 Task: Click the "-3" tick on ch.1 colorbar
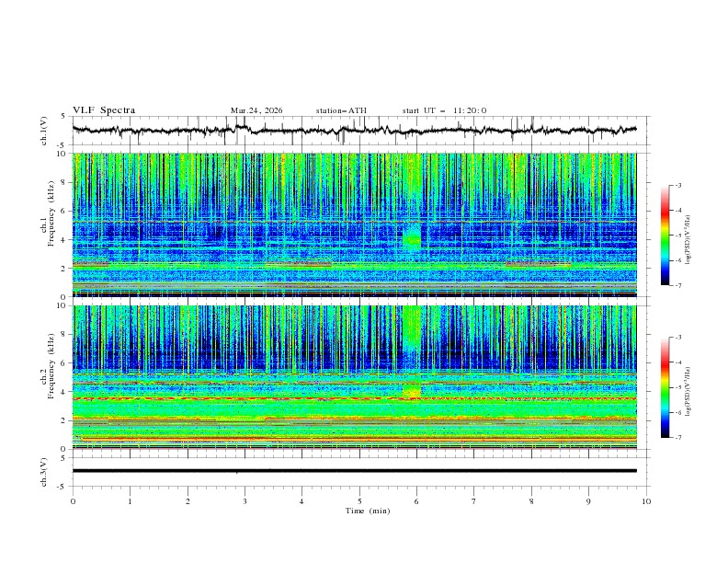(x=678, y=185)
